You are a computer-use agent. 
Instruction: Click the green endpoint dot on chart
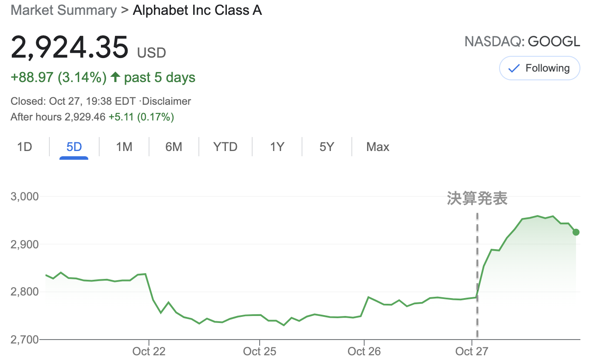pyautogui.click(x=576, y=232)
